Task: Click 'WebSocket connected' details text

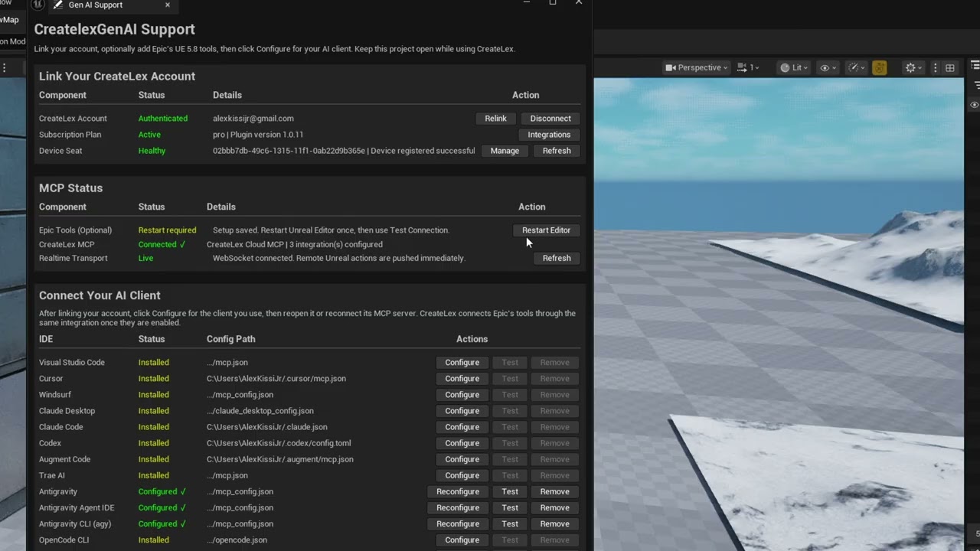Action: pos(339,259)
